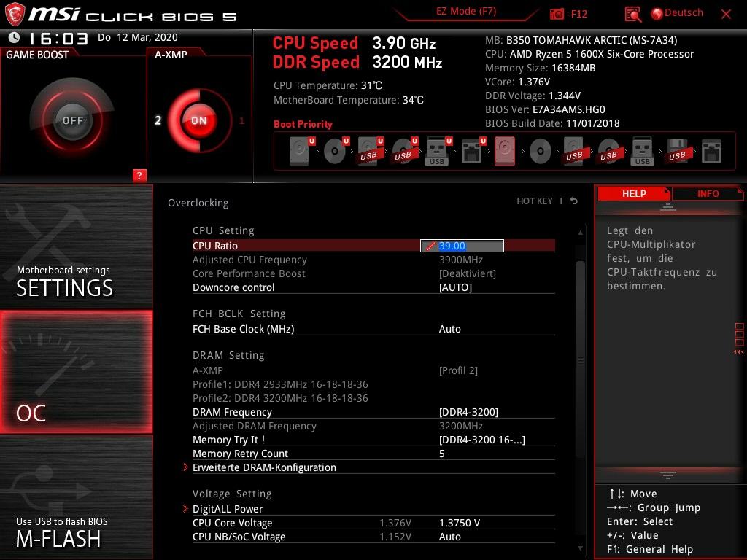Image resolution: width=747 pixels, height=560 pixels.
Task: Toggle the GAME BOOST knob currently OFF
Action: pyautogui.click(x=72, y=120)
